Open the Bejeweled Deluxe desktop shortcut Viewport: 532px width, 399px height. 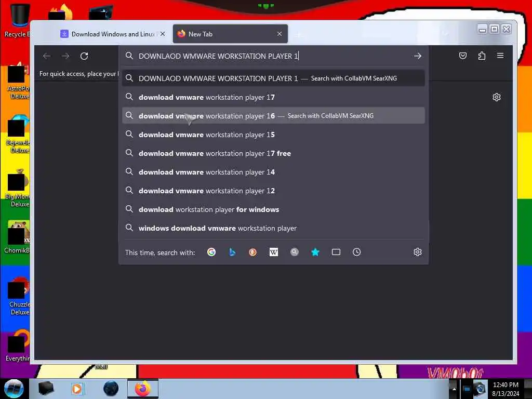coord(18,135)
